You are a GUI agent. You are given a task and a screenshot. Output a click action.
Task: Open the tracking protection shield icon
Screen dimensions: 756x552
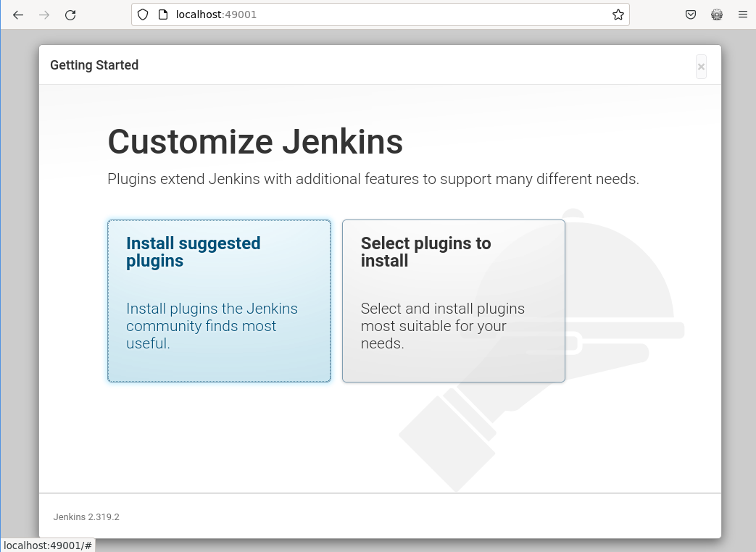(143, 14)
